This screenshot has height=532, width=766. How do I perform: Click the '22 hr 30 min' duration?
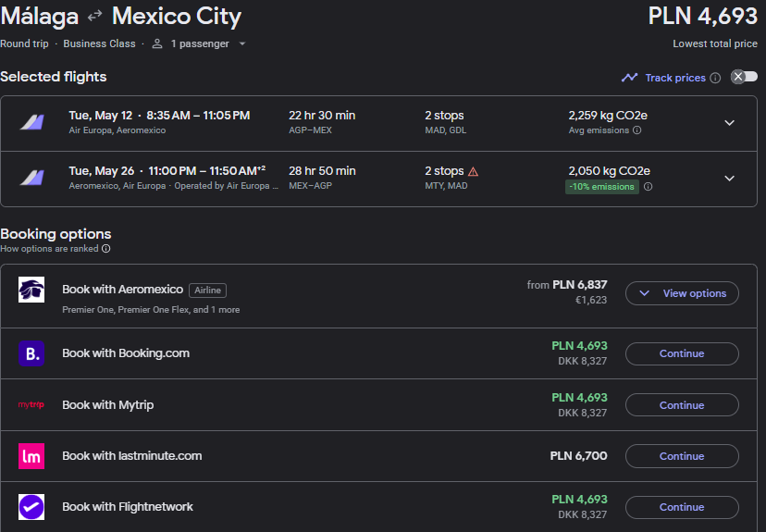tap(322, 116)
